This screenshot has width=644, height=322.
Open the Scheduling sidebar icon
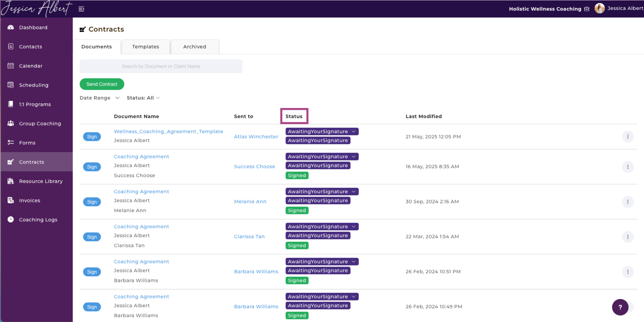[x=11, y=85]
